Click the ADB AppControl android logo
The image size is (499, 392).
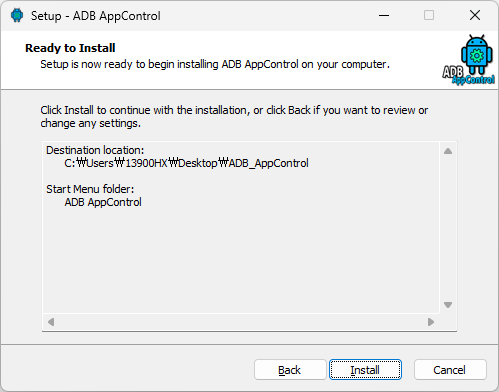(469, 60)
